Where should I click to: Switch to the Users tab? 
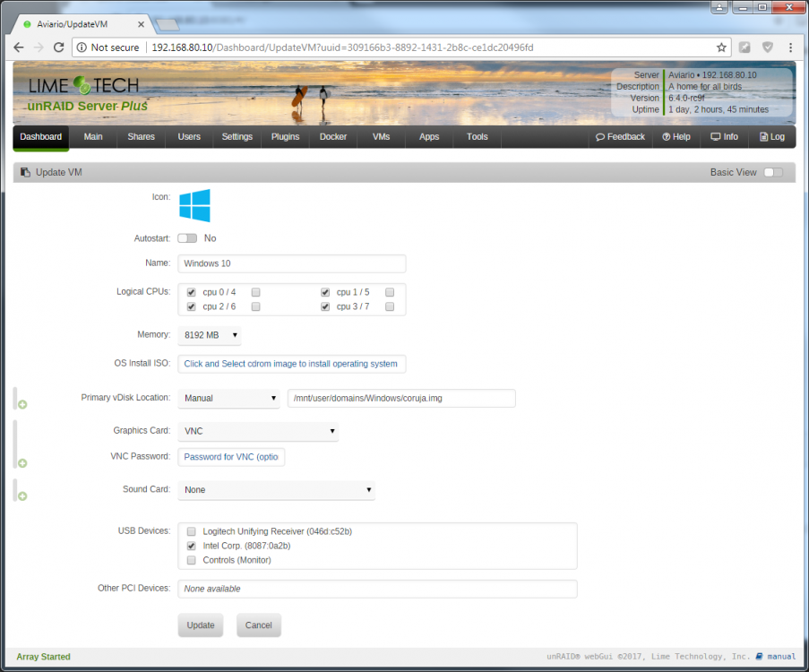point(189,137)
